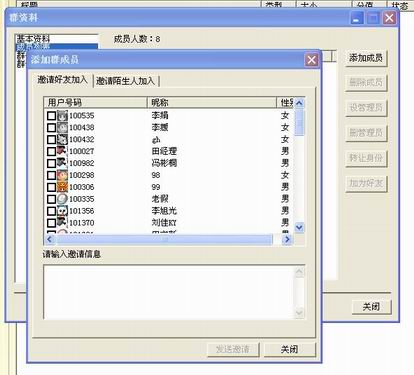Select nickname 刘佳KY in list

[164, 223]
